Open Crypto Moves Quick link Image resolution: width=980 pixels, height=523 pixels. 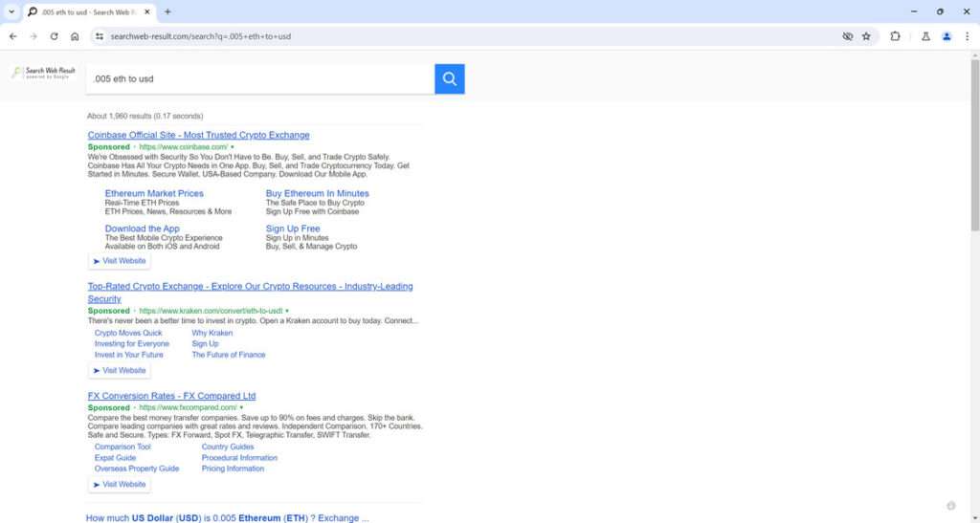point(128,334)
